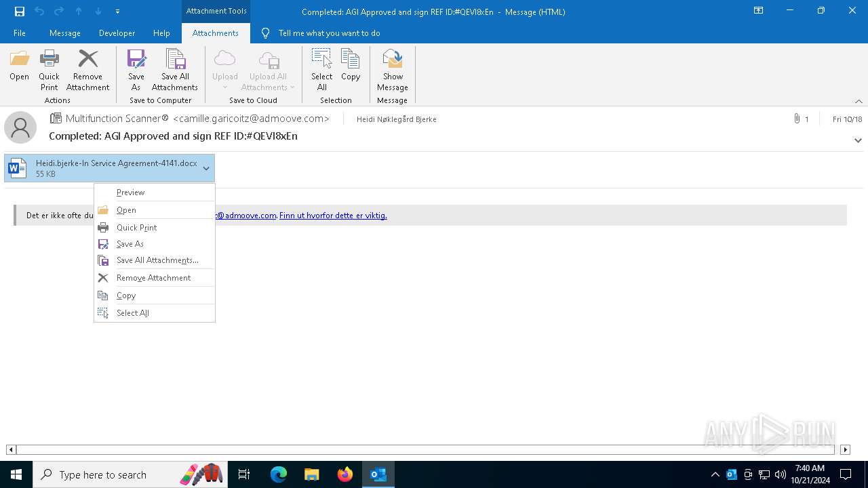Click the taskbar search box

coord(130,474)
